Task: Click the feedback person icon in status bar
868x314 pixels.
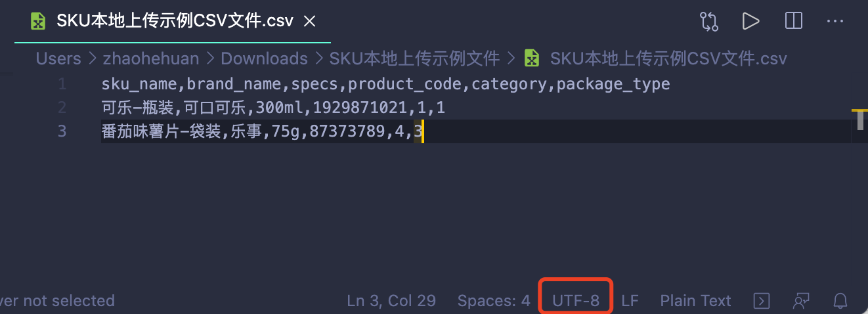Action: (801, 301)
